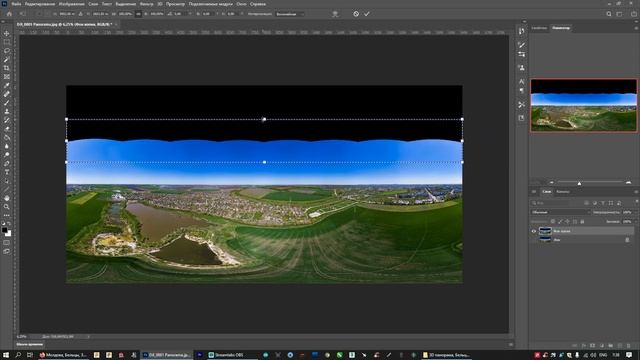Select the History Brush tool
This screenshot has height=360, width=640.
click(x=7, y=120)
